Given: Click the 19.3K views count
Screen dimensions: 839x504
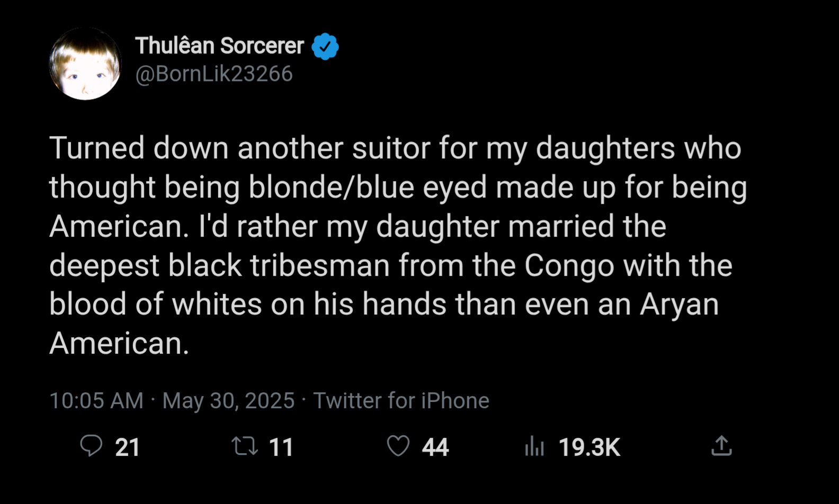Looking at the screenshot, I should 589,447.
